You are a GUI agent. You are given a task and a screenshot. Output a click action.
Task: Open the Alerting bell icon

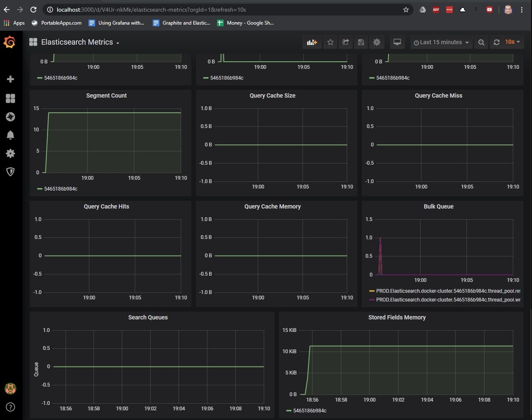click(10, 135)
